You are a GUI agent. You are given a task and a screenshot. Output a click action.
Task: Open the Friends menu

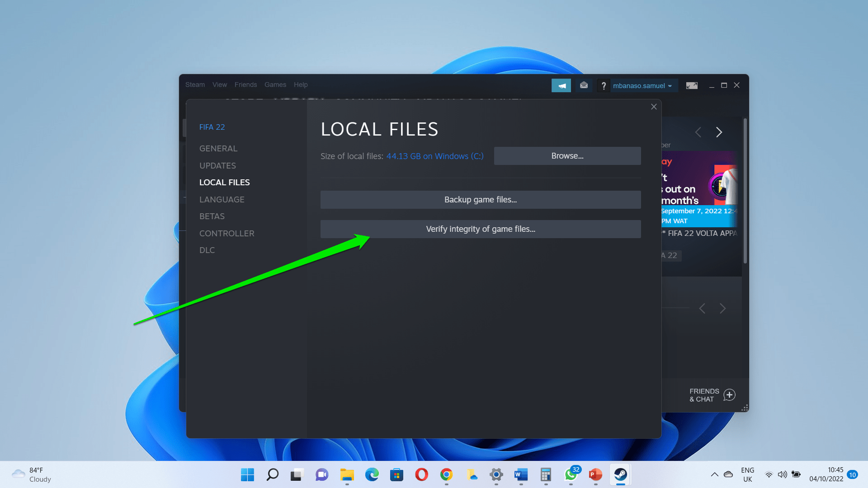(x=245, y=84)
